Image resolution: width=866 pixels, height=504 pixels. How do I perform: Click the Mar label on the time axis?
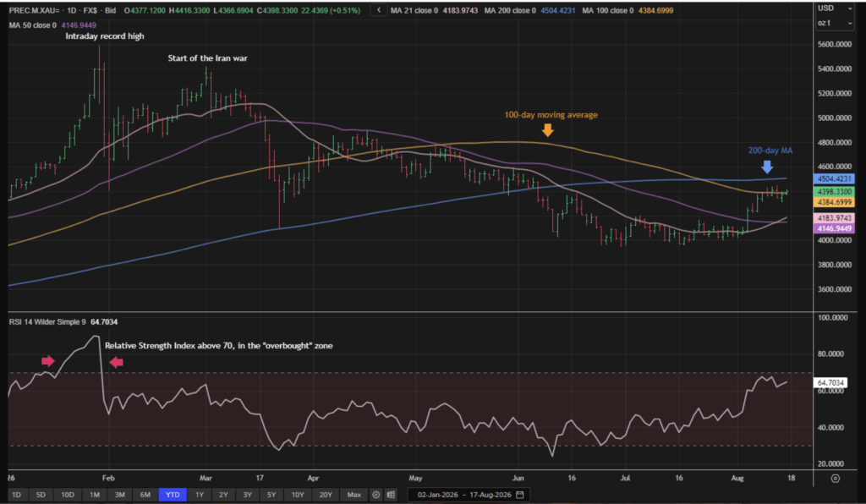click(x=206, y=478)
